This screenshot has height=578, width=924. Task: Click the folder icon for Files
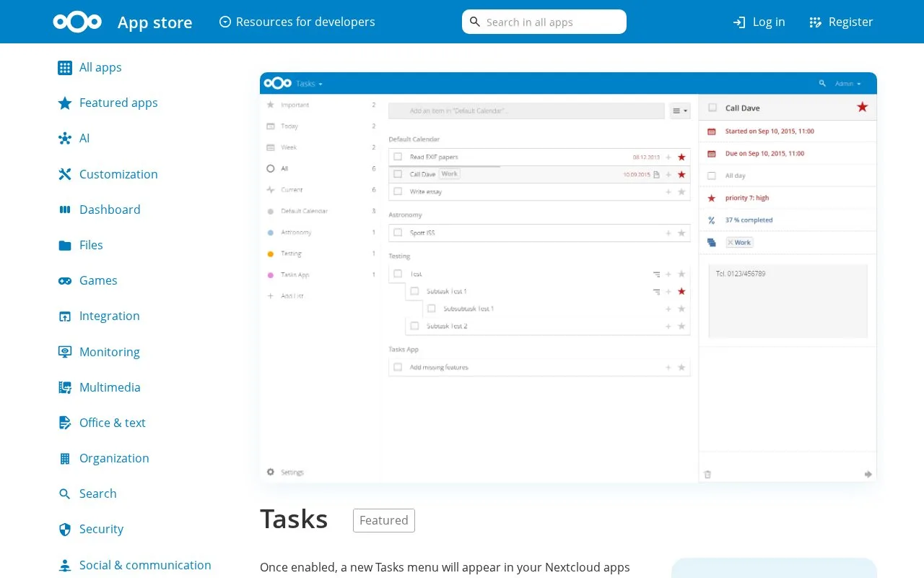coord(65,245)
